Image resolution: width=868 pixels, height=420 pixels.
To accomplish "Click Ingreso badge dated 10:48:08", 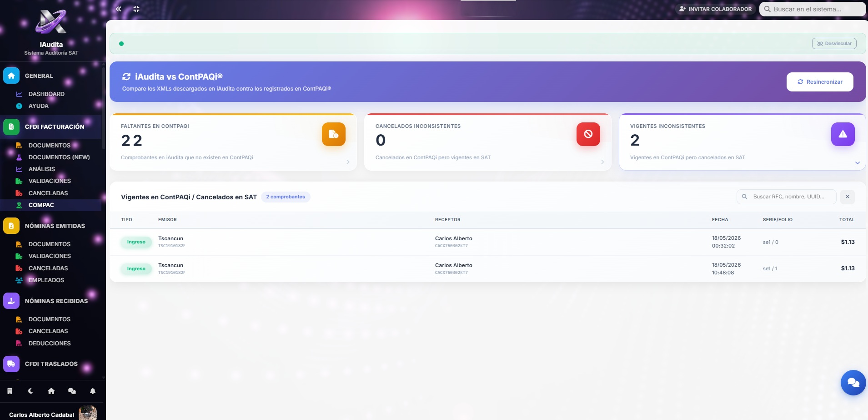I will coord(136,269).
